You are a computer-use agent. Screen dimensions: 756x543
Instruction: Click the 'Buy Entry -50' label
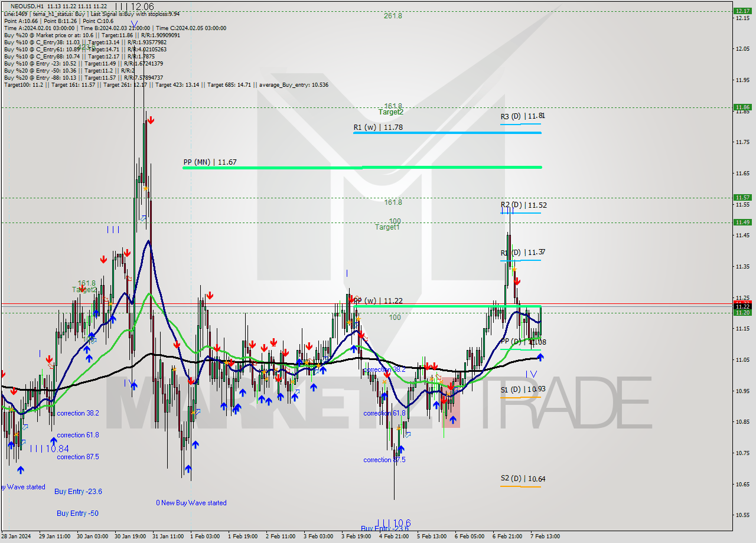[x=77, y=513]
